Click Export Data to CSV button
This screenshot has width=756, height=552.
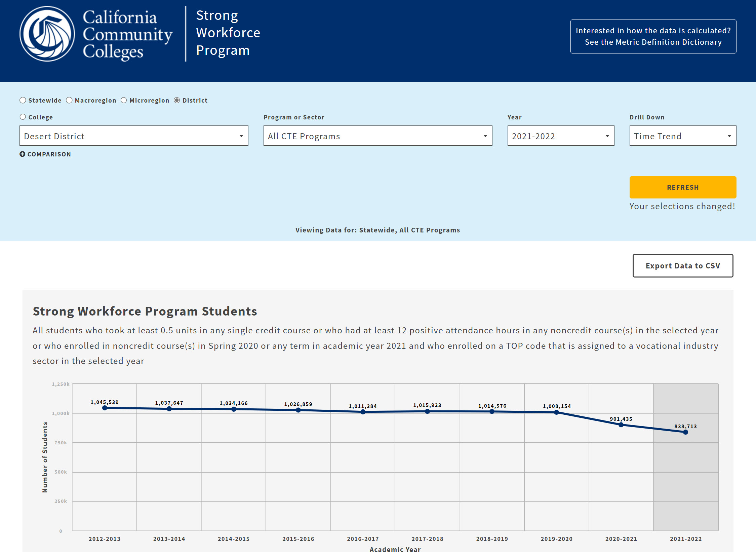click(683, 266)
